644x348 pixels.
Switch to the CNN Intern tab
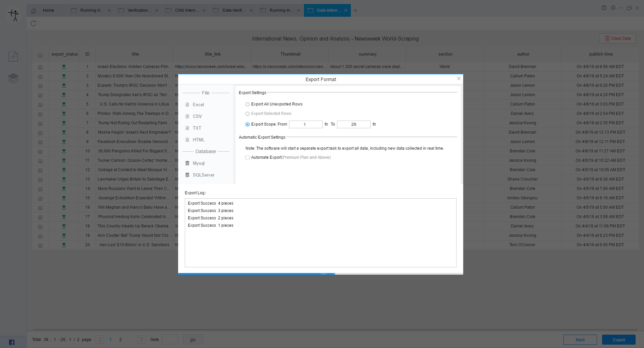(x=185, y=10)
